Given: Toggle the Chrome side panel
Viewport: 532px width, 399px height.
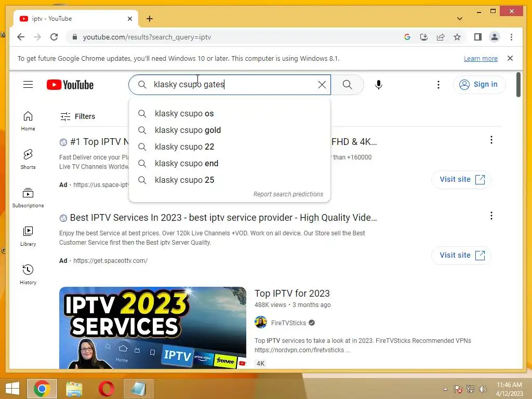Looking at the screenshot, I should 478,37.
